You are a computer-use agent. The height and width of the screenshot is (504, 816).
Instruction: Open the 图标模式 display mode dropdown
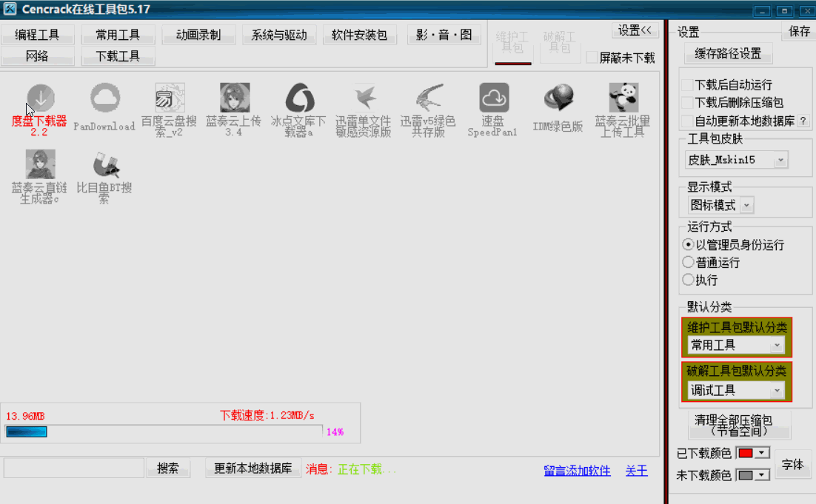(720, 205)
